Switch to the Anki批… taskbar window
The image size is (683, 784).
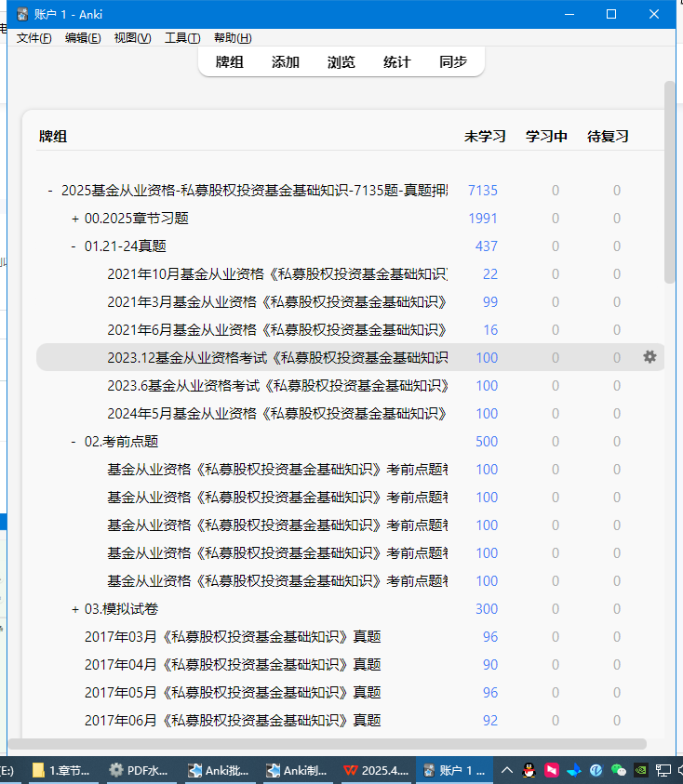pyautogui.click(x=217, y=770)
